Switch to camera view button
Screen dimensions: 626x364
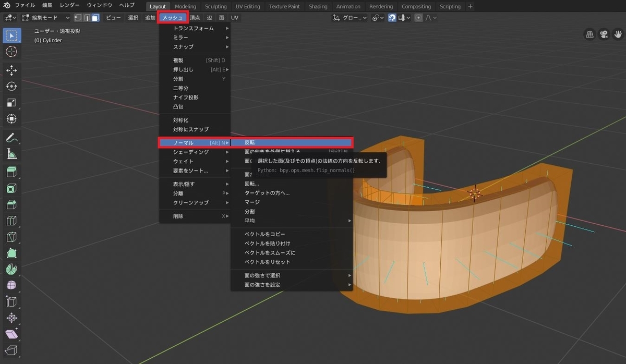point(604,34)
